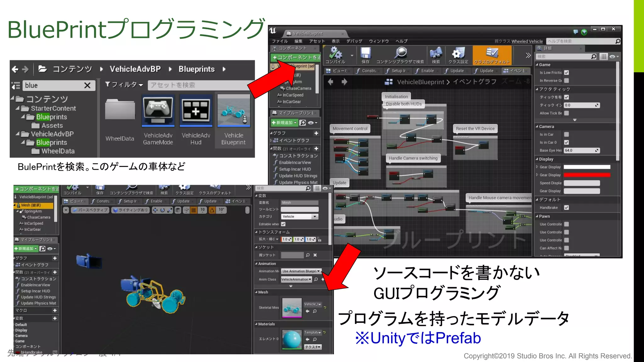The width and height of the screenshot is (644, 362).
Task: Click tips icon near window controls
Action: click(576, 31)
